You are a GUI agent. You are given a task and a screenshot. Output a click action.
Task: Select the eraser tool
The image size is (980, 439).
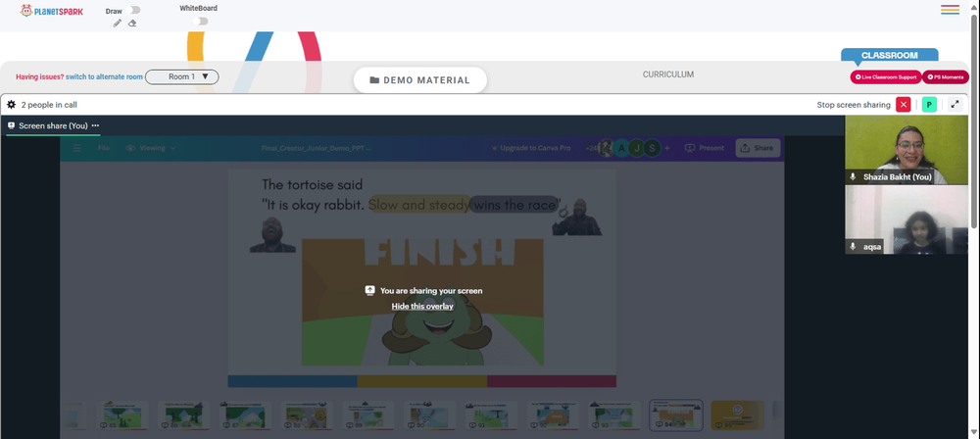132,24
